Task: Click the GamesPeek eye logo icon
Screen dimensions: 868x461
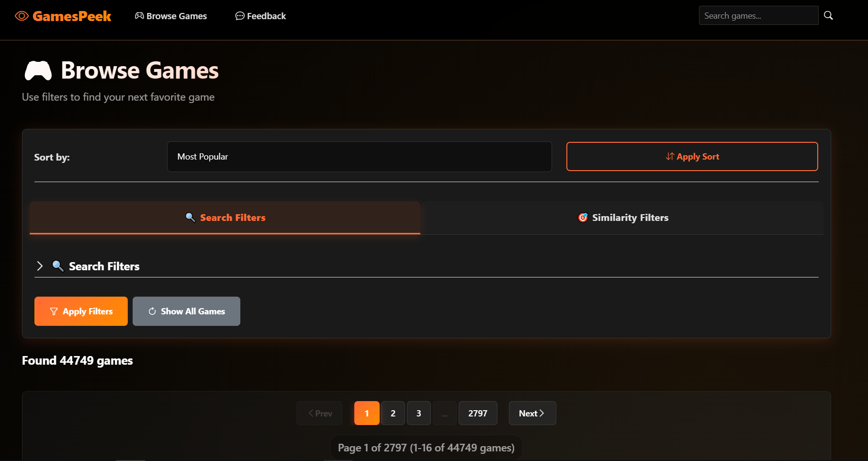Action: pyautogui.click(x=22, y=16)
